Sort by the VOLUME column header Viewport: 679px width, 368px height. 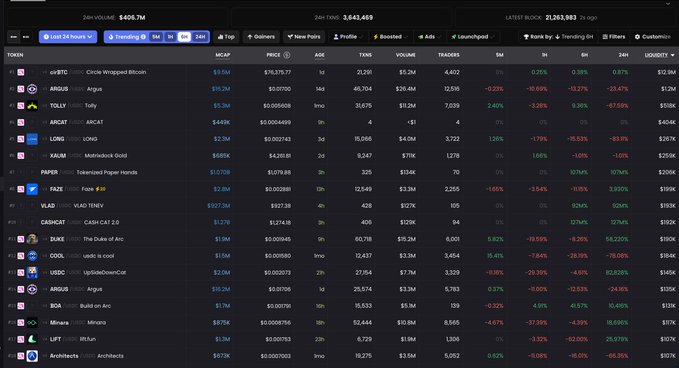[406, 55]
